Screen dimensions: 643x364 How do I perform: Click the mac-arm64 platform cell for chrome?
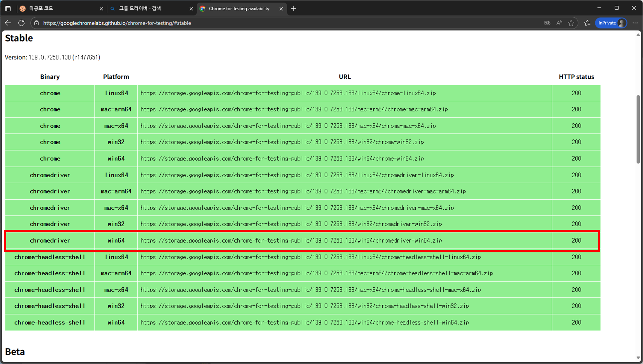[116, 109]
